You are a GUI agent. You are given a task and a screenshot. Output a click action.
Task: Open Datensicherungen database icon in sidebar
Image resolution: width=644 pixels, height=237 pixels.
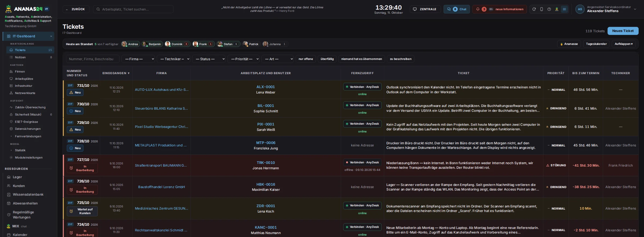pyautogui.click(x=11, y=129)
